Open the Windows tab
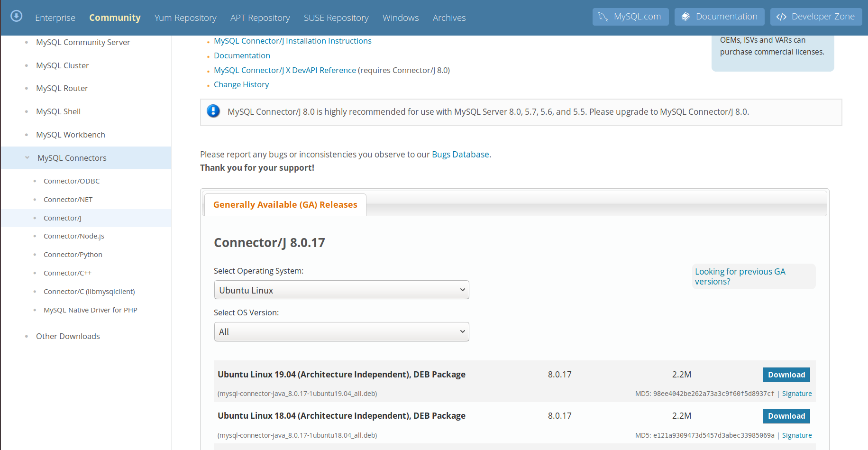The width and height of the screenshot is (868, 450). 401,18
